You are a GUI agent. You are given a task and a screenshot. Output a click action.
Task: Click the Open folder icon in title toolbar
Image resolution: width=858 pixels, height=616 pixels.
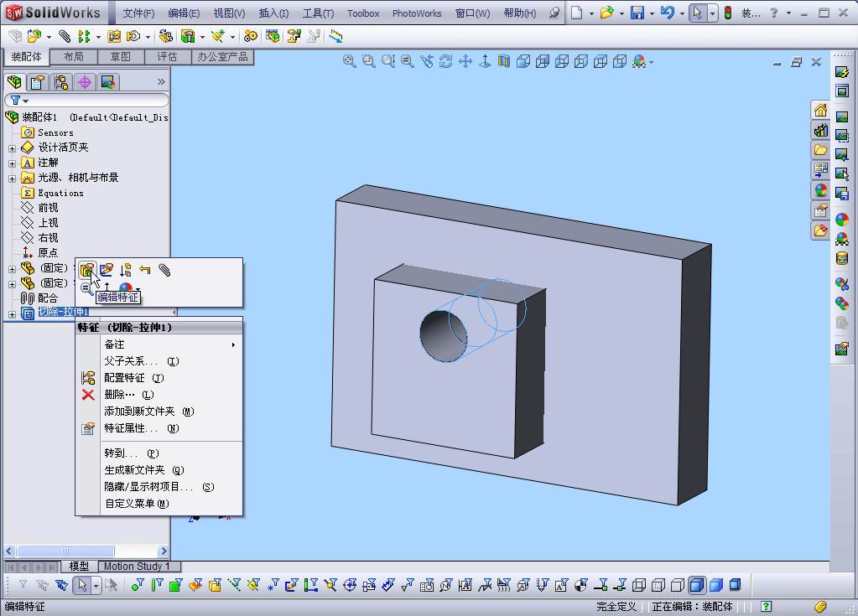pos(606,13)
